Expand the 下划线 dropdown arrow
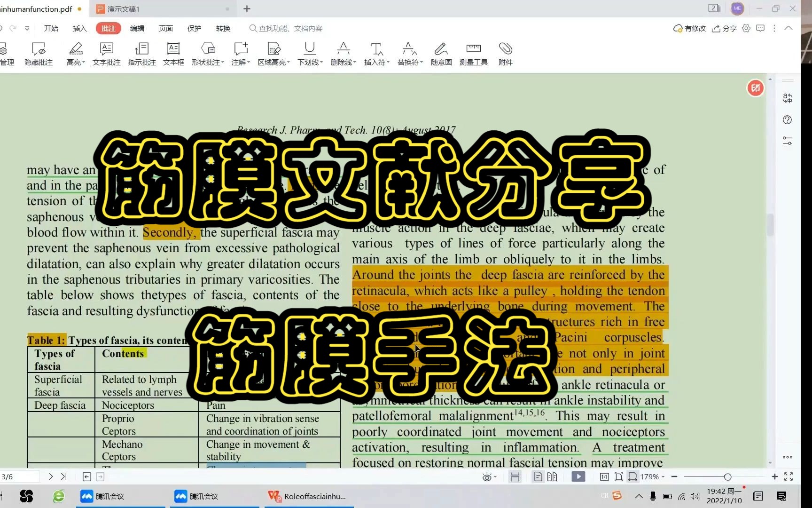812x508 pixels. (321, 62)
